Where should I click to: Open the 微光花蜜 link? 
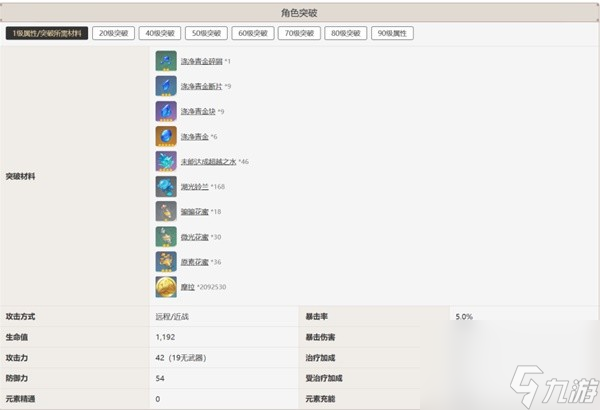pyautogui.click(x=195, y=237)
